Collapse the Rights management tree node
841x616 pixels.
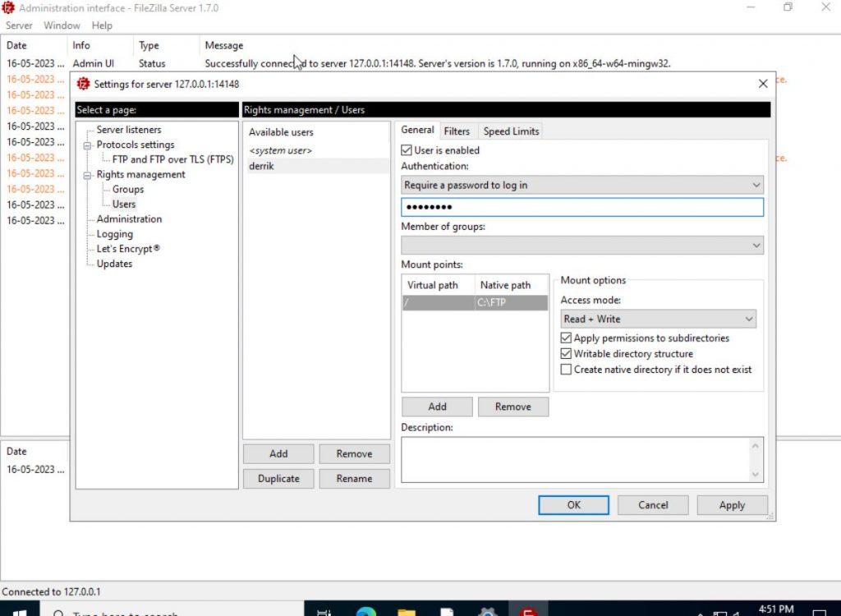point(88,175)
